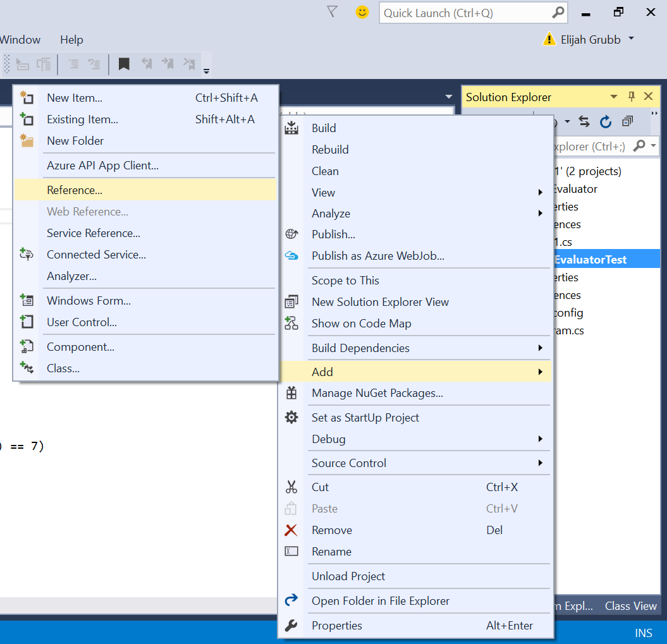This screenshot has width=667, height=644.
Task: Click the feedback smiley face icon
Action: (x=362, y=12)
